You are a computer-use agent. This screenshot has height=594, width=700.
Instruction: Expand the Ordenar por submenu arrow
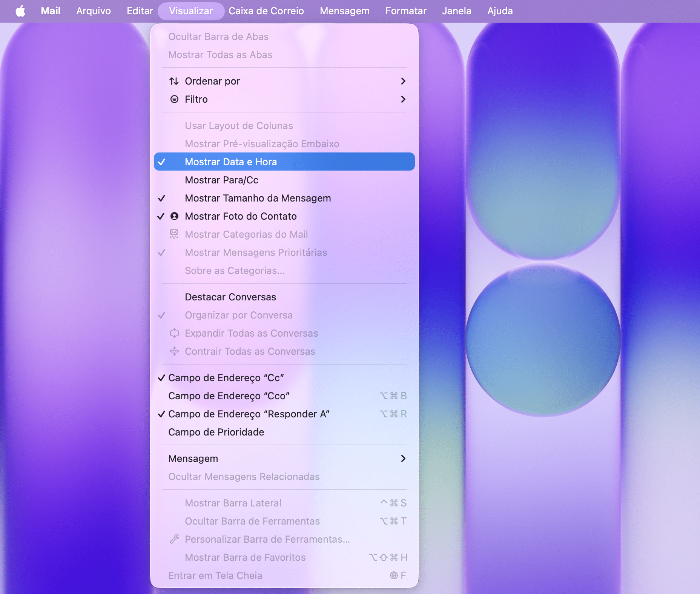[x=403, y=81]
